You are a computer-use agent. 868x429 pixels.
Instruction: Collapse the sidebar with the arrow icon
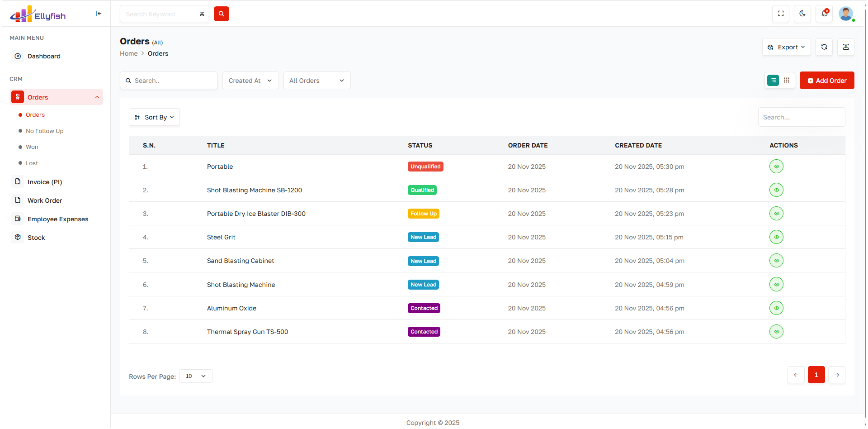98,14
